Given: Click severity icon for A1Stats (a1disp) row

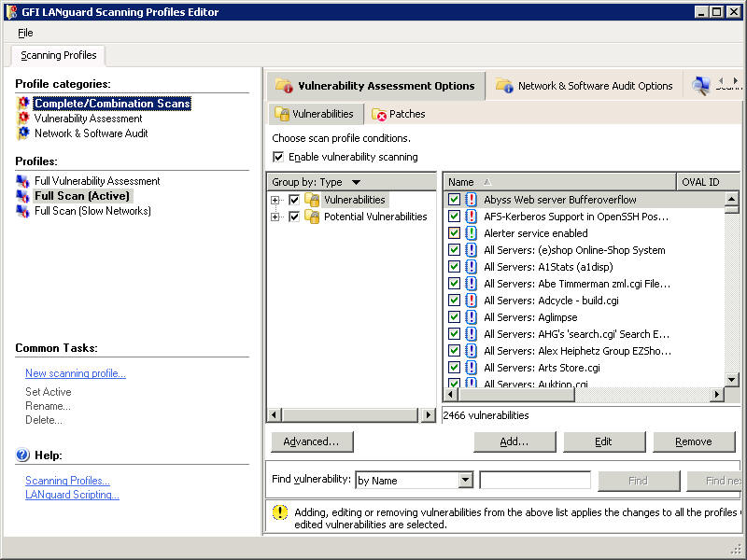Looking at the screenshot, I should [471, 267].
